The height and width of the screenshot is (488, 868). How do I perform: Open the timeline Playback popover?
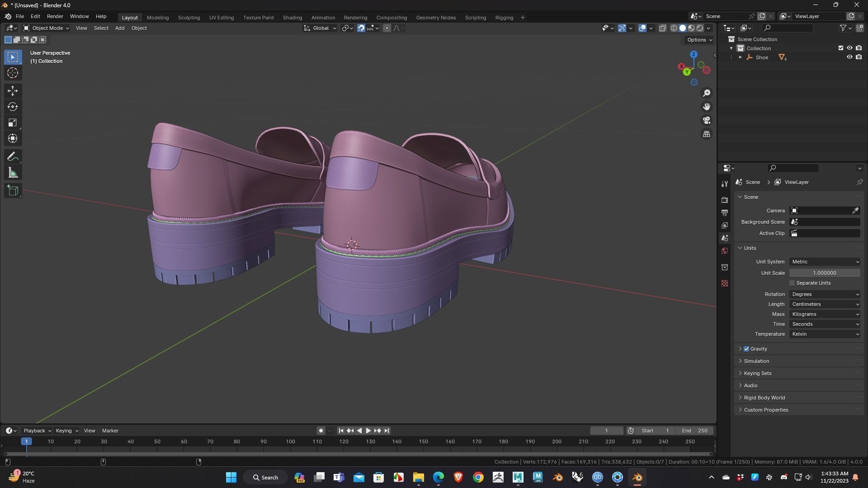click(37, 431)
